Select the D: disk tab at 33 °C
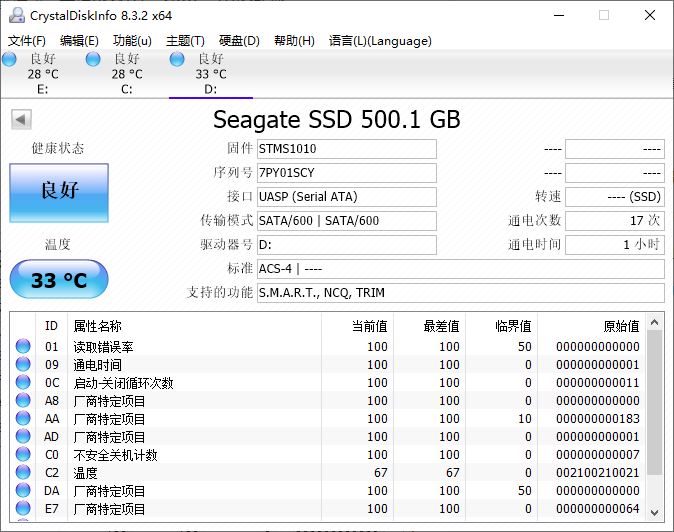This screenshot has height=532, width=674. tap(211, 73)
